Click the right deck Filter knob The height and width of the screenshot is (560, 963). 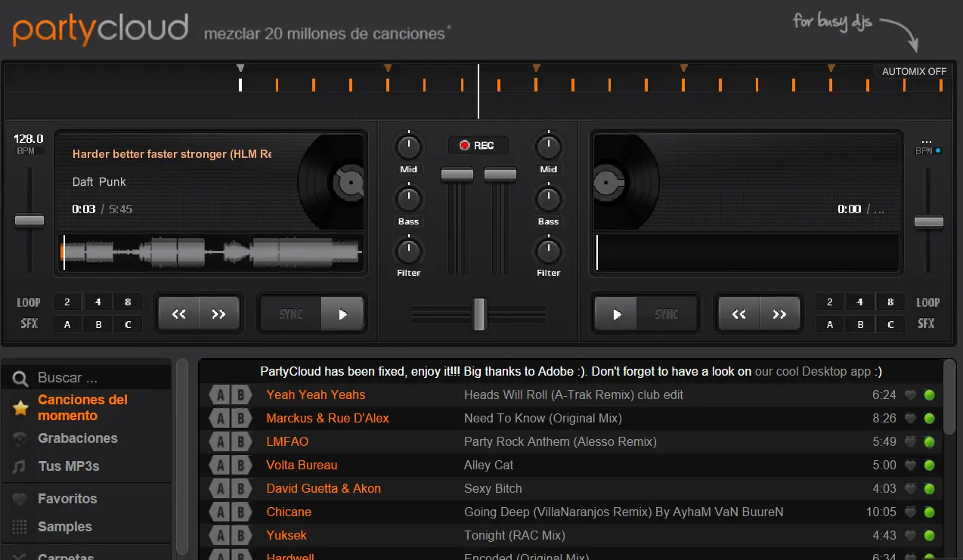548,250
